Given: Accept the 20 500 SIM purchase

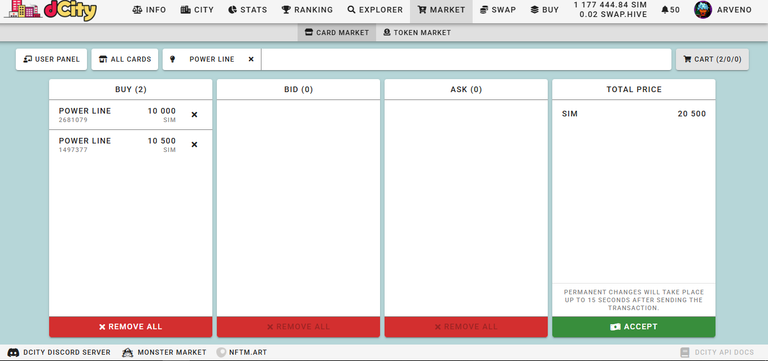Looking at the screenshot, I should click(634, 327).
